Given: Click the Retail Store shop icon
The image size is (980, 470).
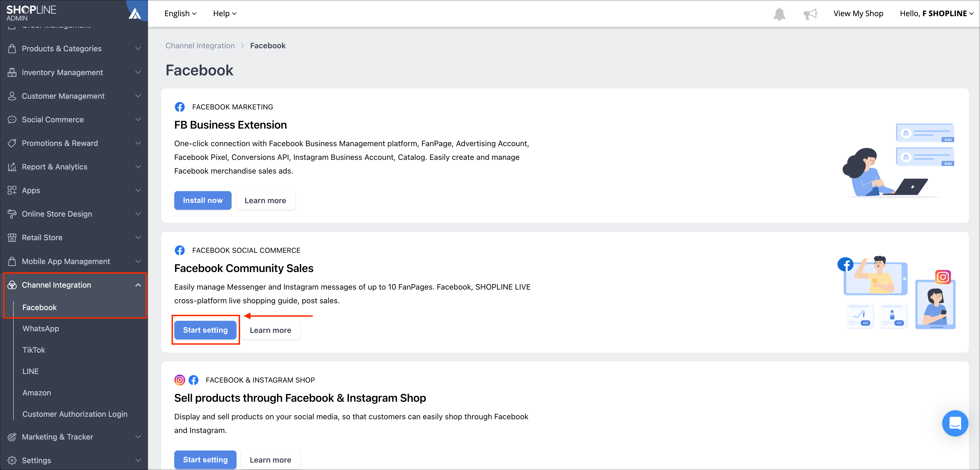Looking at the screenshot, I should [12, 237].
